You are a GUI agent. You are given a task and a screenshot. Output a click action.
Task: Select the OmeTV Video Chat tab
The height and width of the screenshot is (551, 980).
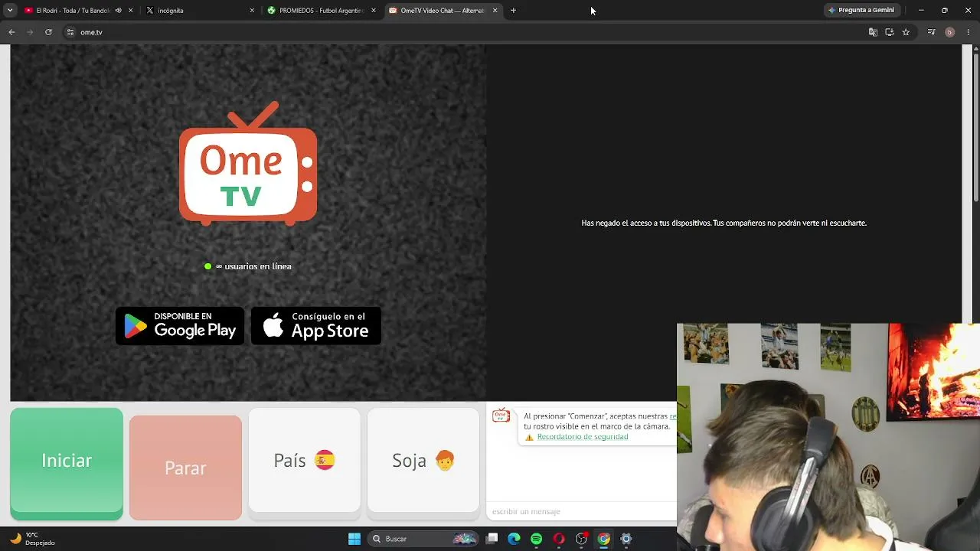coord(442,11)
